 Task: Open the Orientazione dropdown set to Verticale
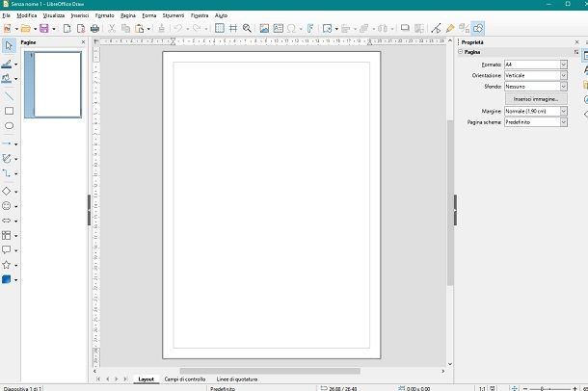tap(563, 75)
